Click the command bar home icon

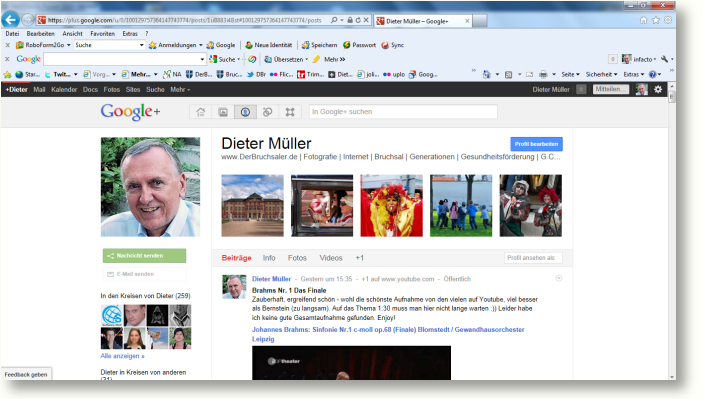[486, 74]
